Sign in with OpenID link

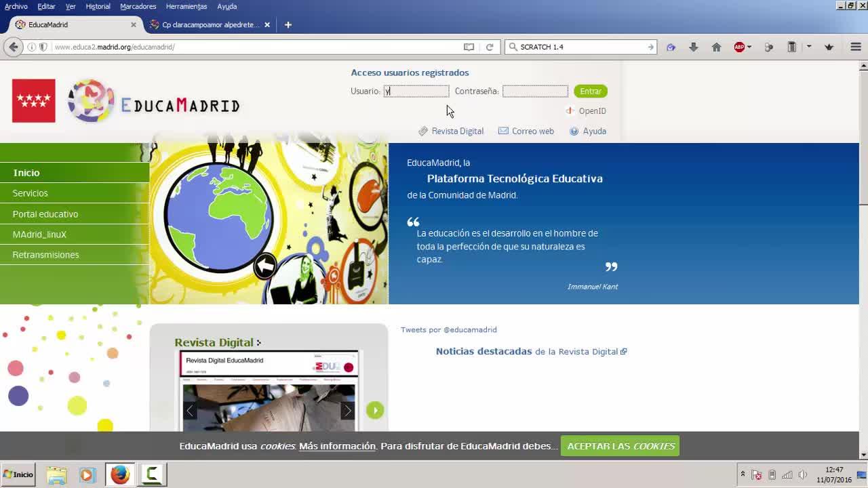(586, 111)
